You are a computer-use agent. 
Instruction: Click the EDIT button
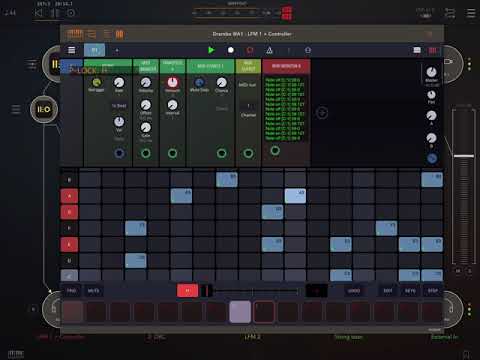[x=388, y=291]
